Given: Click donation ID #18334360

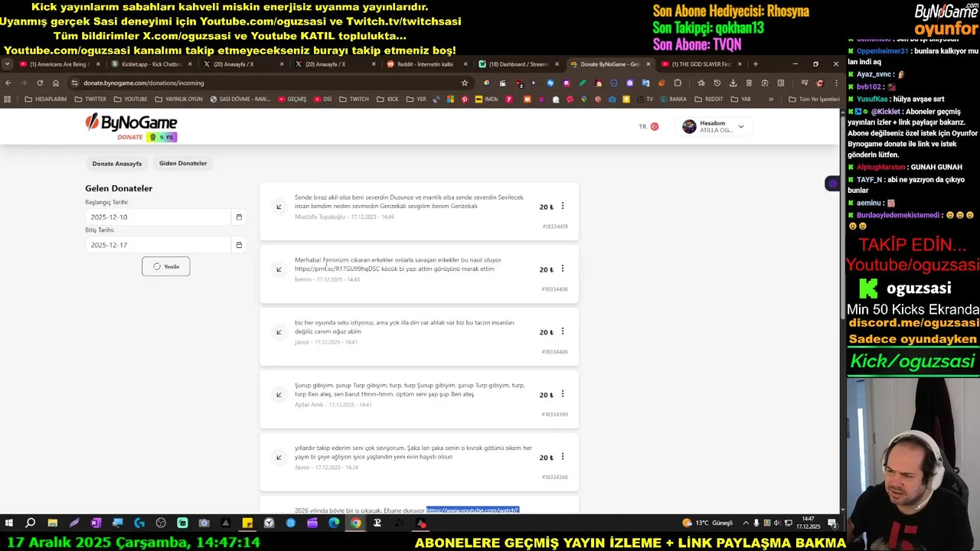Looking at the screenshot, I should click(x=555, y=478).
